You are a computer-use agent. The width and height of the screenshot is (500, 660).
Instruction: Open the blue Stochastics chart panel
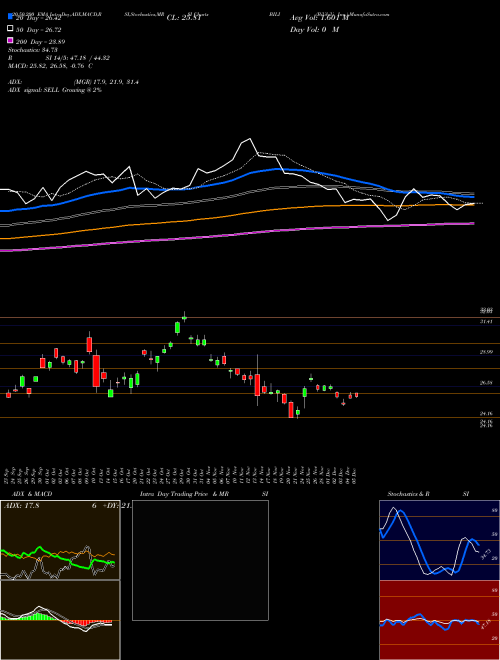[x=439, y=540]
